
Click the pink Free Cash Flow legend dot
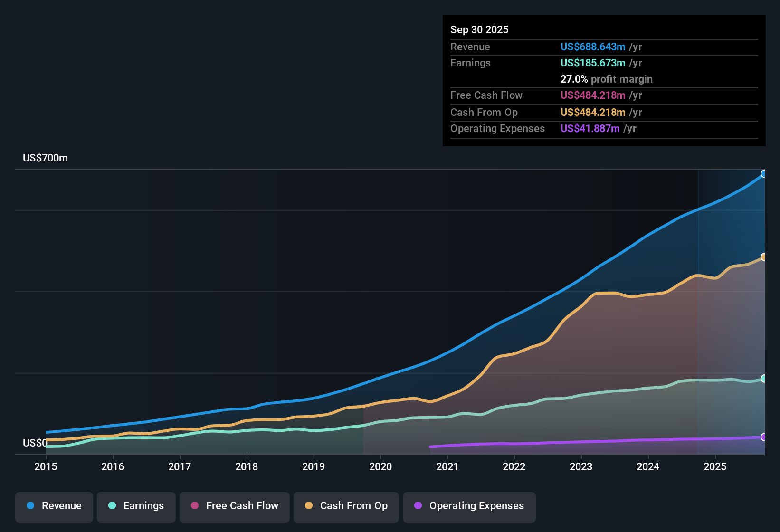[x=195, y=505]
